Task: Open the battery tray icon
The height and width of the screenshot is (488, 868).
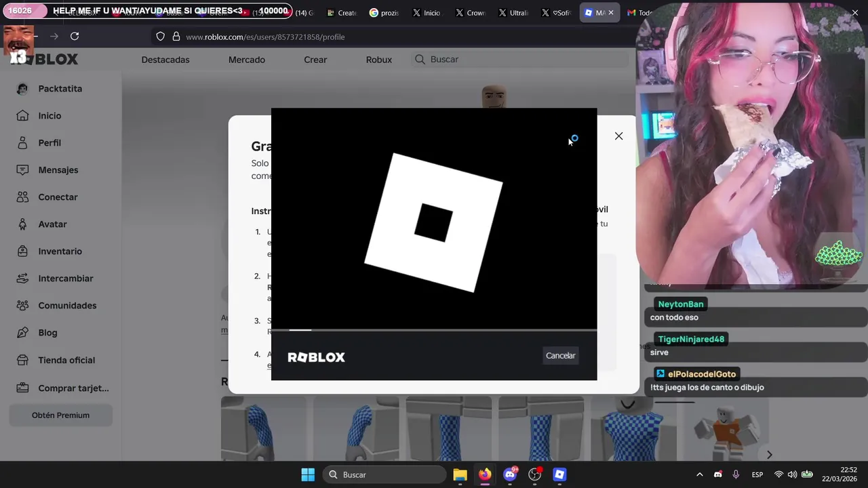Action: point(807,474)
